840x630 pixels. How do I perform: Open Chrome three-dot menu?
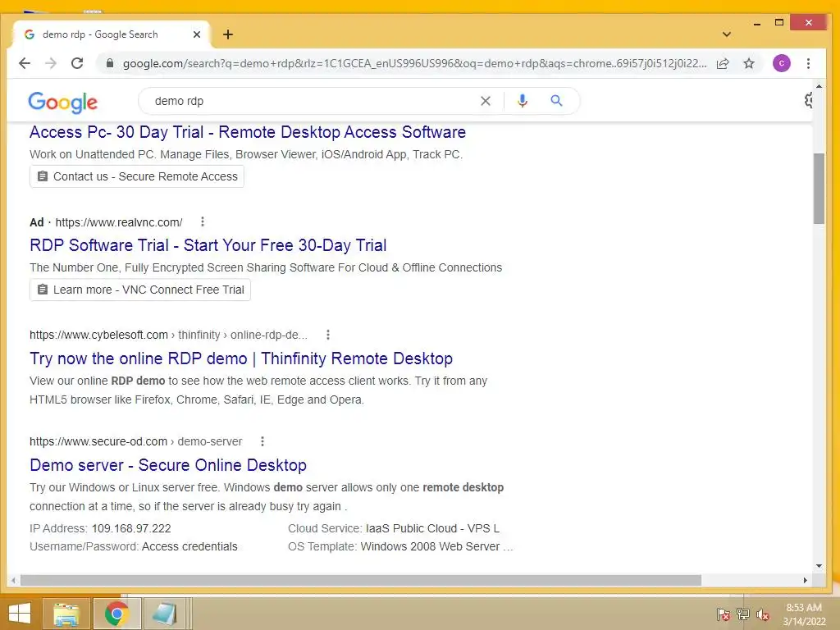(x=808, y=63)
